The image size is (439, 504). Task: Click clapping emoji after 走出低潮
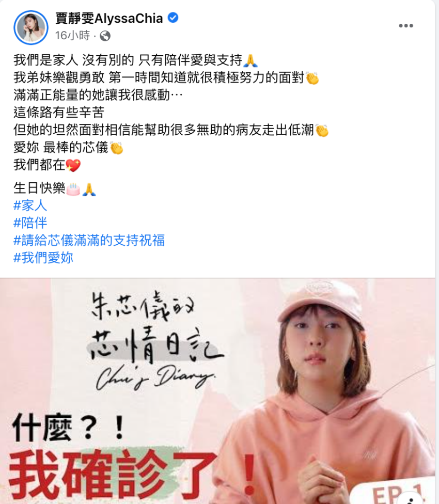click(322, 131)
